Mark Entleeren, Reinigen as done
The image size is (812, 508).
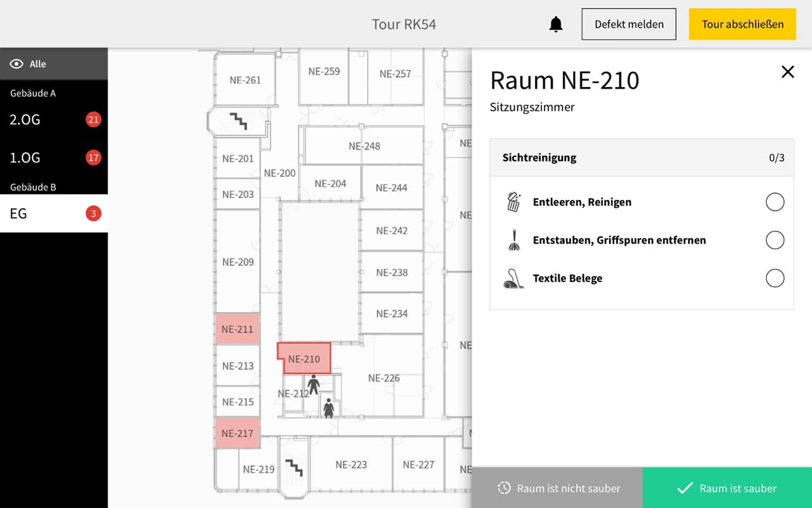775,202
